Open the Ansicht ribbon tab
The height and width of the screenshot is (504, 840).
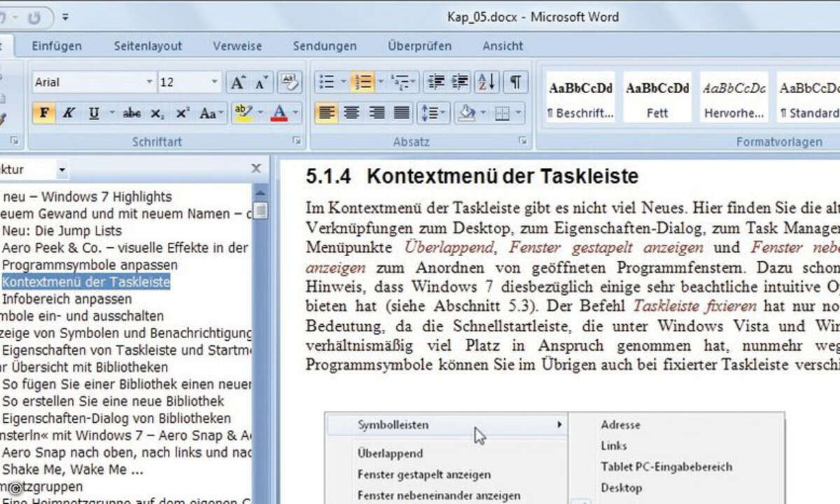point(503,46)
